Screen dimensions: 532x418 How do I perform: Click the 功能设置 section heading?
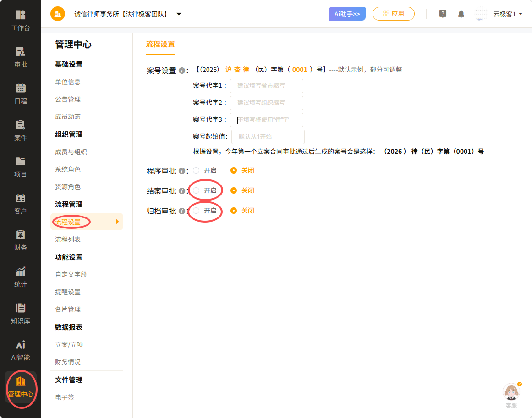pyautogui.click(x=69, y=257)
